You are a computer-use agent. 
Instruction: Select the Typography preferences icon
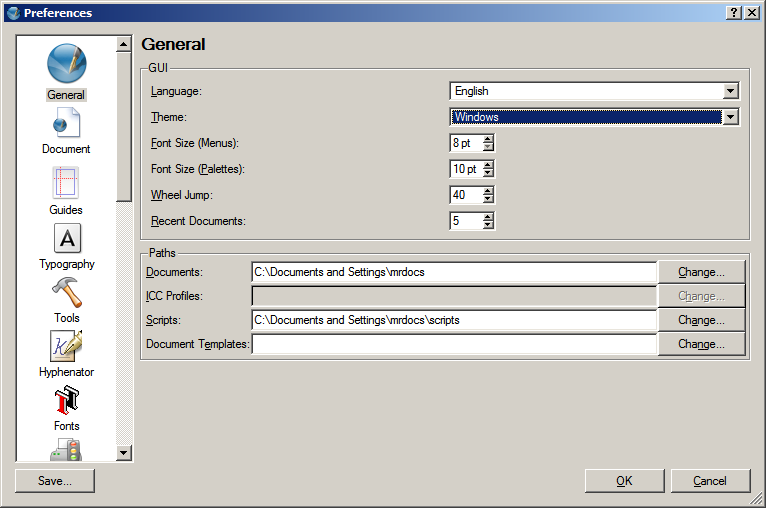point(66,239)
